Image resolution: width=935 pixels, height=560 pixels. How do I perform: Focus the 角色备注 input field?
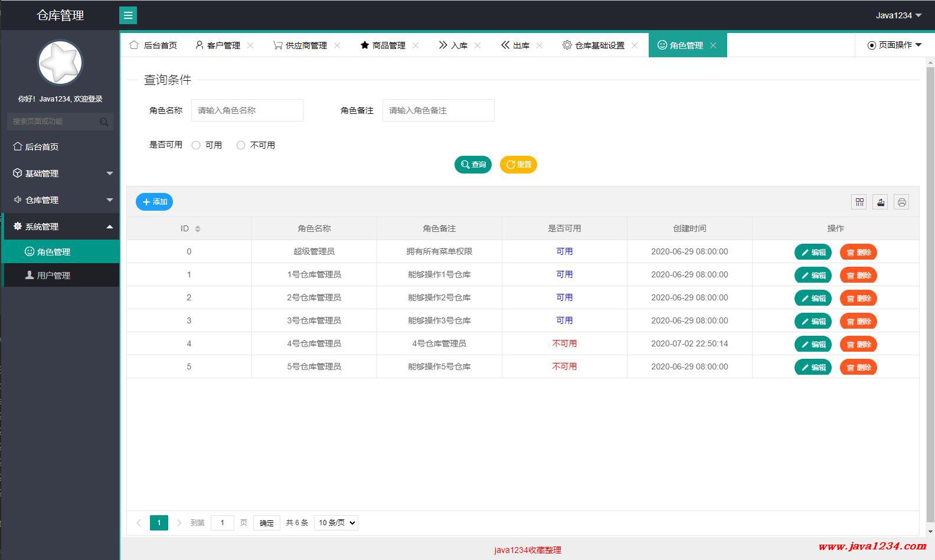[438, 110]
